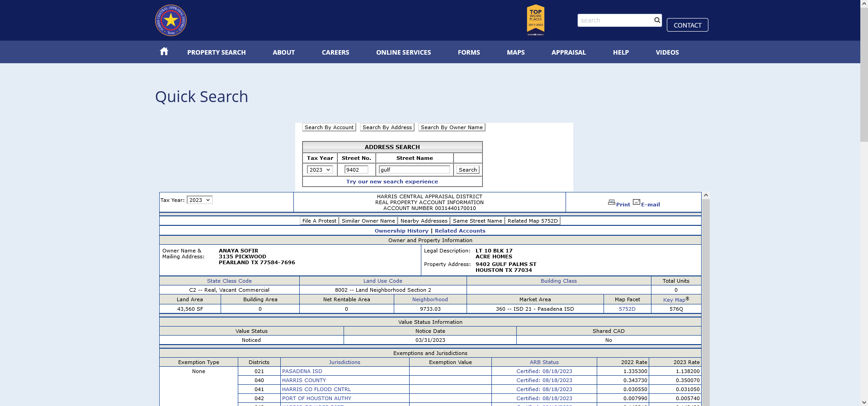The height and width of the screenshot is (406, 868).
Task: Open HARRIS CO FLOOD CNTRL link
Action: tap(316, 389)
